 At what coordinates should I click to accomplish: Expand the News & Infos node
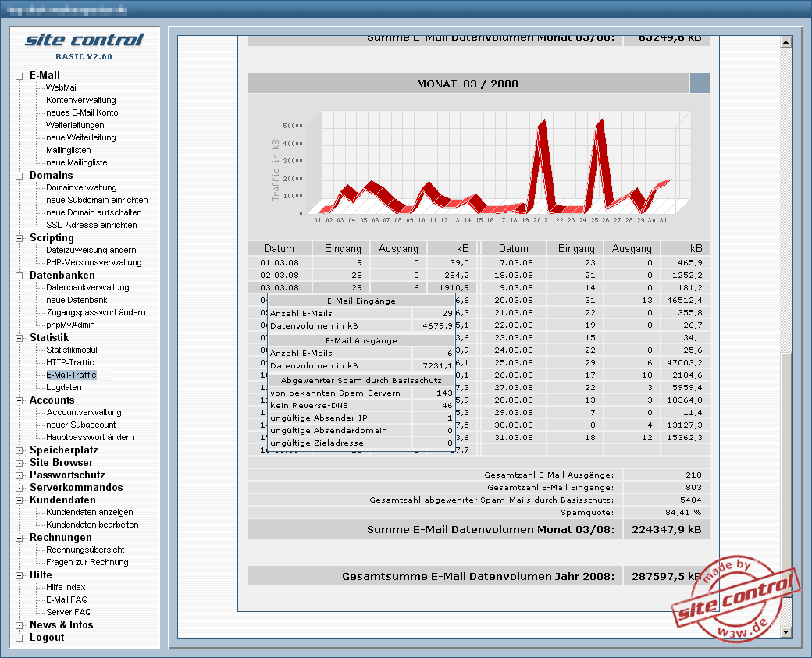click(20, 625)
